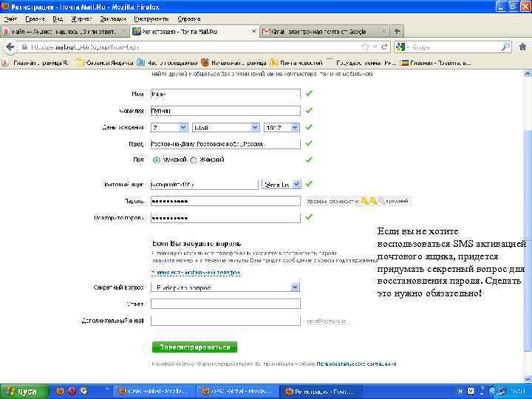Open the birth month dropdown showing Май
The image size is (532, 399).
(x=226, y=128)
